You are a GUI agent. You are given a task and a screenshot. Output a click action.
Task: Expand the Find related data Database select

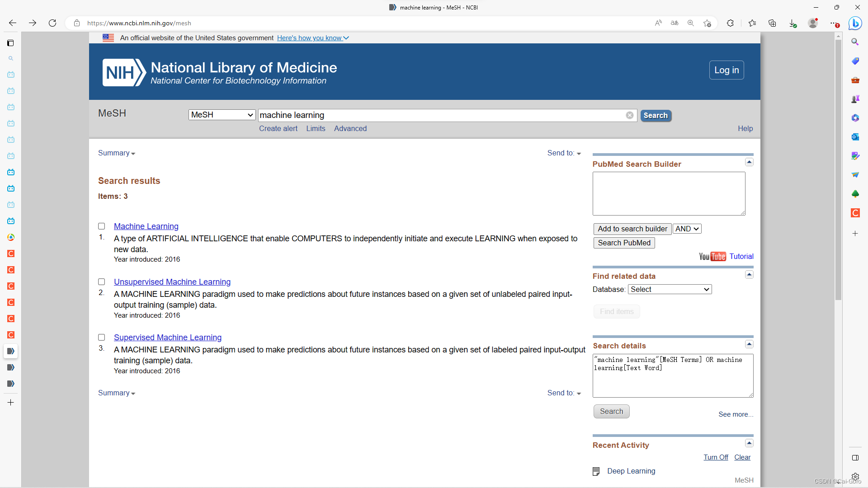670,289
